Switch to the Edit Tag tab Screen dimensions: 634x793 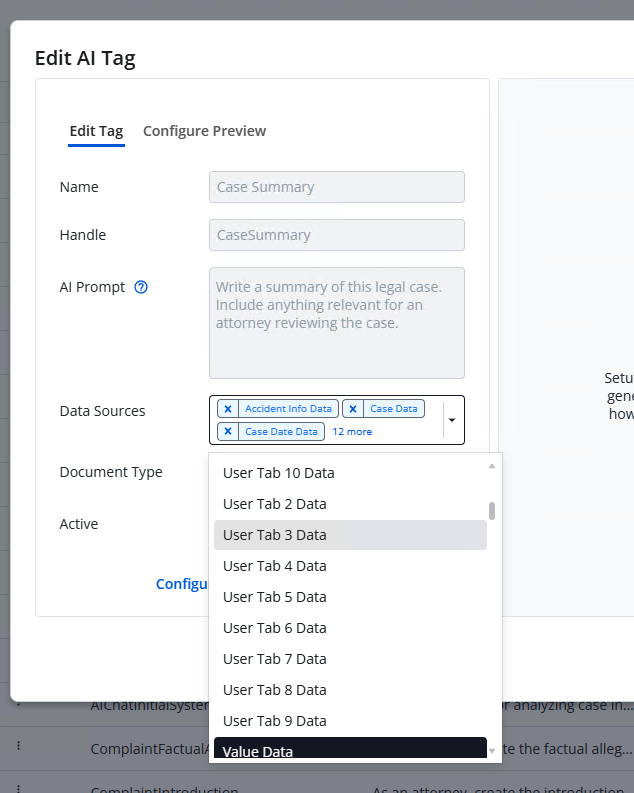click(x=96, y=131)
